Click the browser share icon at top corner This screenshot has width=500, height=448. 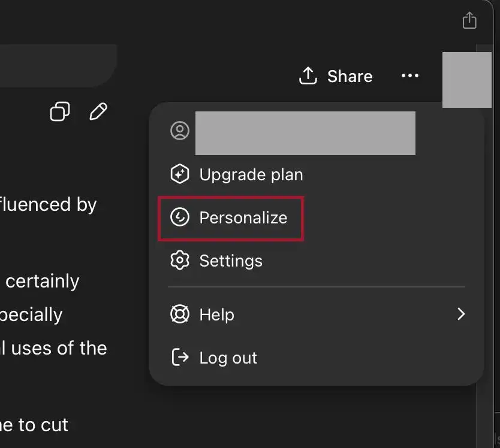pyautogui.click(x=469, y=20)
